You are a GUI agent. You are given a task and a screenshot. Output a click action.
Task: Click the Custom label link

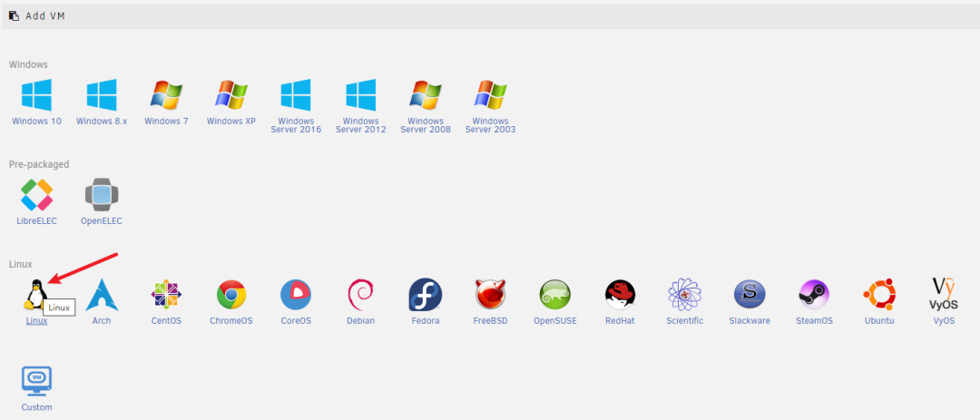click(x=37, y=407)
